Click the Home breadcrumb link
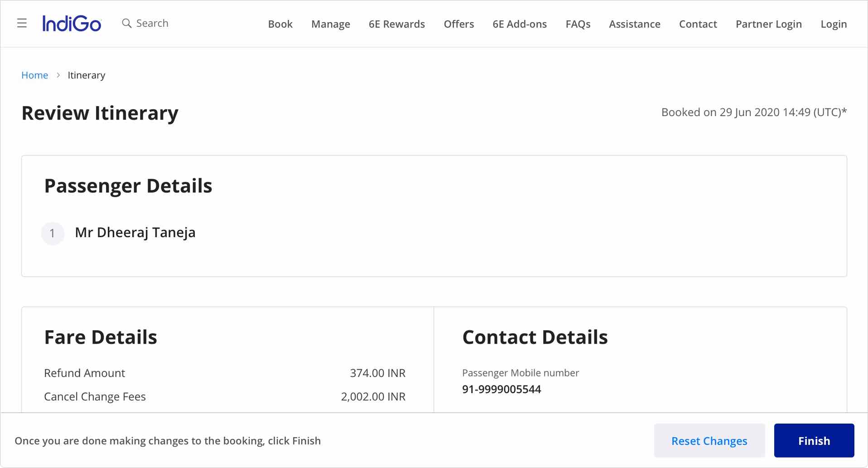The height and width of the screenshot is (468, 868). click(x=34, y=75)
